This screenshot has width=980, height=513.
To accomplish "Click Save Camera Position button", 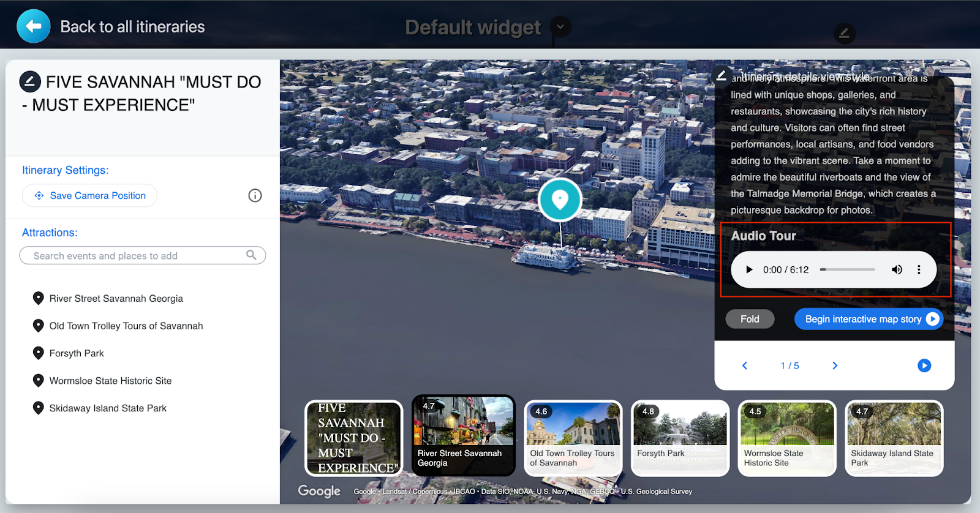I will click(x=90, y=196).
